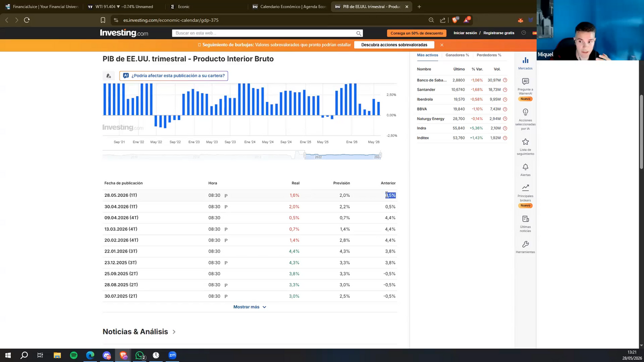This screenshot has width=644, height=362.
Task: Click Previsión 2,8% in 20.02.2026 row
Action: (345, 240)
